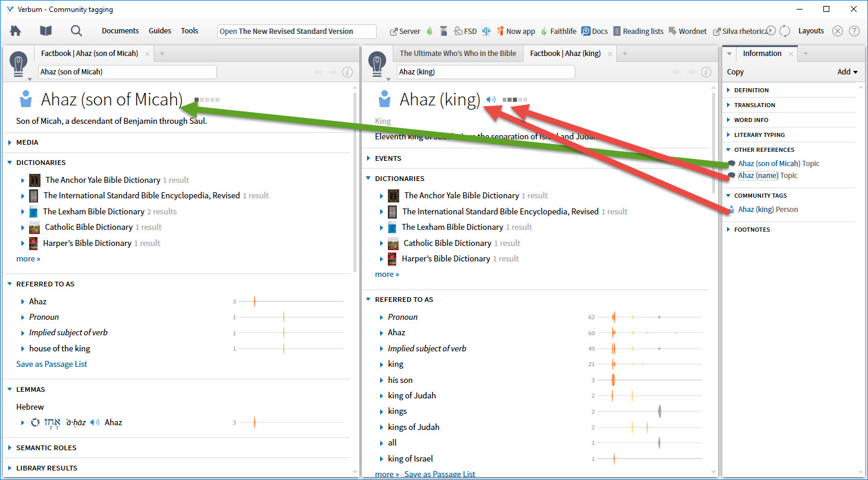868x480 pixels.
Task: Open Silva rhetoricae shortcut
Action: (x=739, y=32)
